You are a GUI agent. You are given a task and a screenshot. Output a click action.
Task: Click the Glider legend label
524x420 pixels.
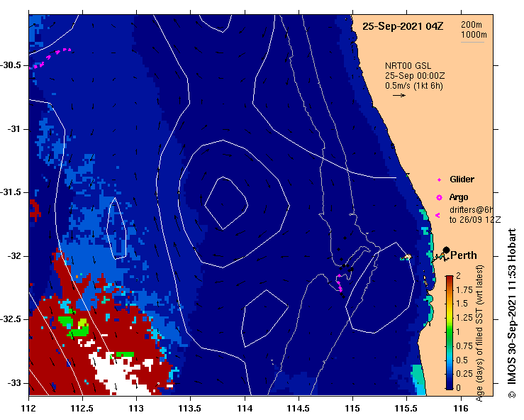[462, 179]
